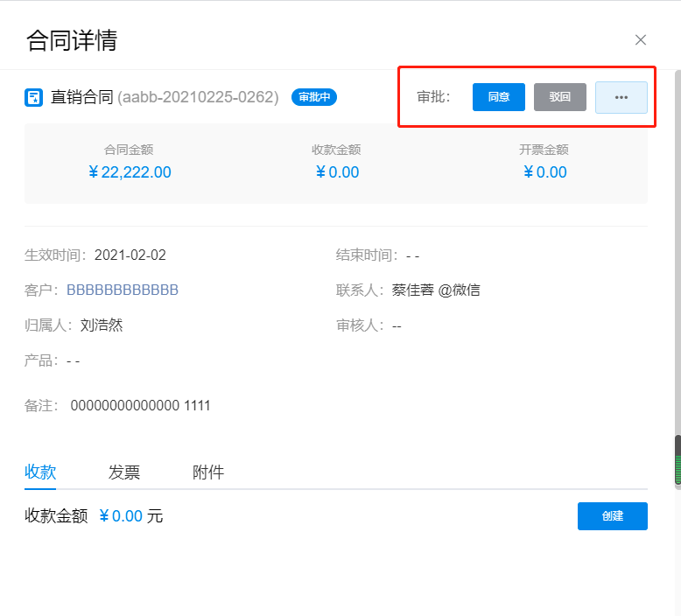This screenshot has height=616, width=681.
Task: Open the more actions (…) menu
Action: coord(621,97)
